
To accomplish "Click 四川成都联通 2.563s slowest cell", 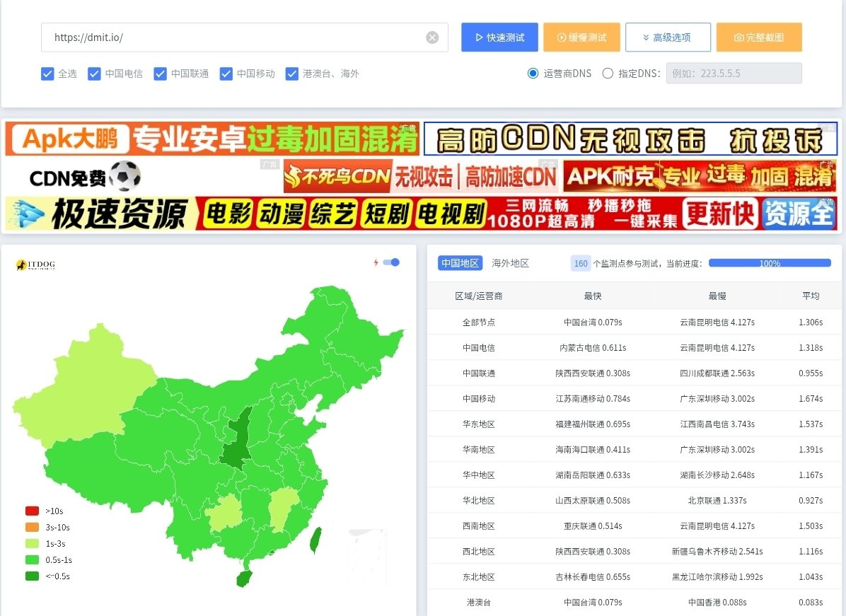I will 717,373.
